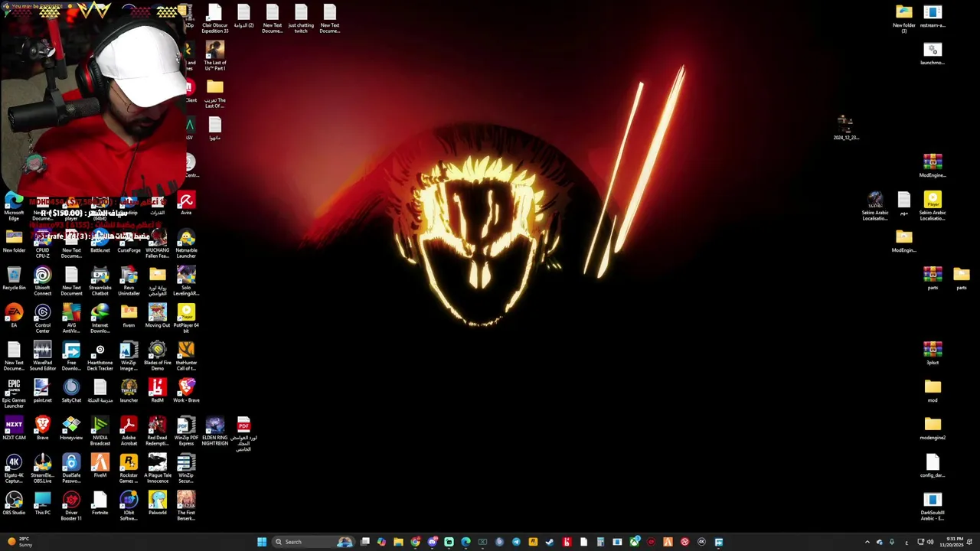Select theHunter Call of the Wild icon
Viewport: 980px width, 551px height.
[186, 356]
